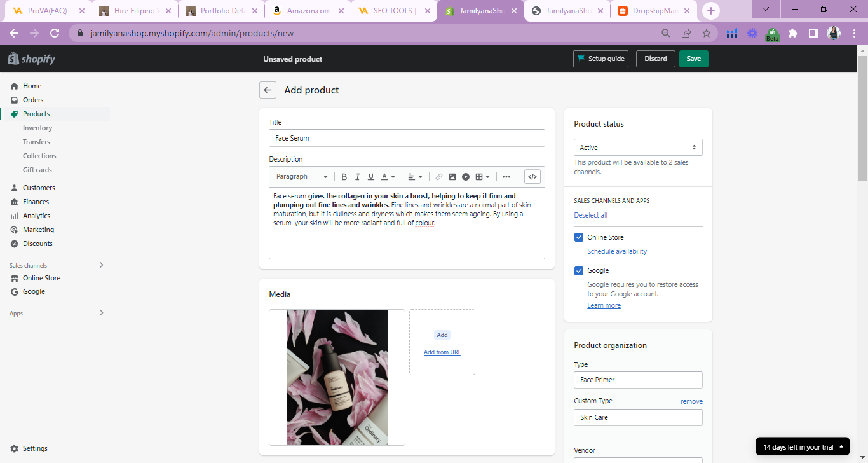This screenshot has width=868, height=463.
Task: Open the green Beta browser extension
Action: [773, 34]
